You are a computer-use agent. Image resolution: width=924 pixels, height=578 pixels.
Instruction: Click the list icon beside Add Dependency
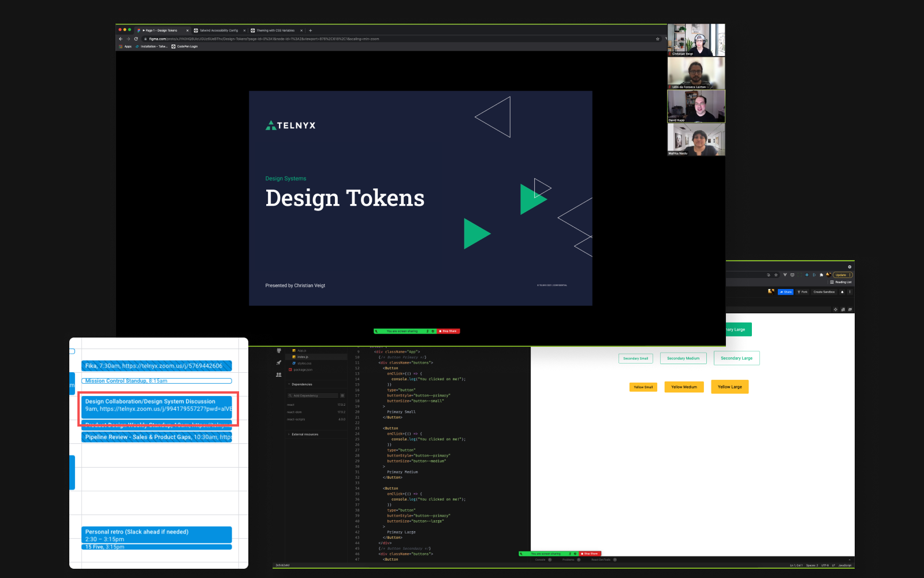click(x=342, y=395)
